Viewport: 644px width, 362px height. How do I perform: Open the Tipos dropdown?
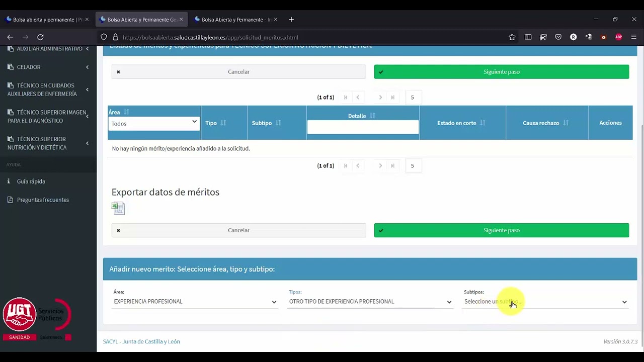370,302
